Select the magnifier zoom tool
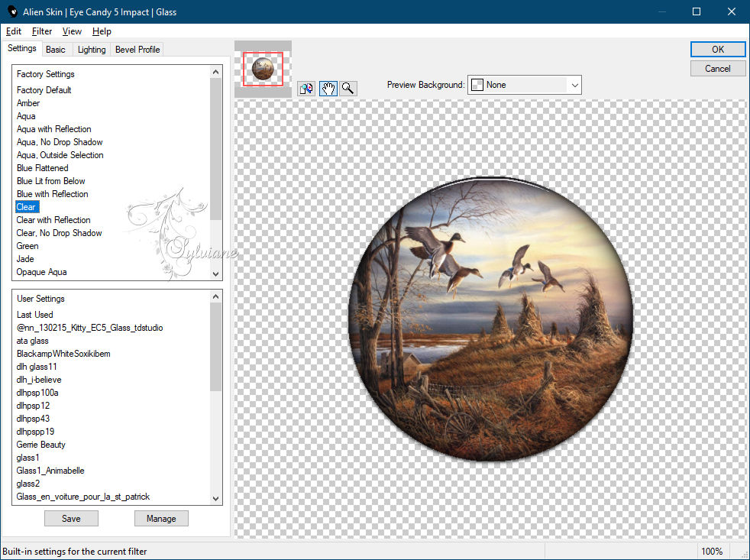Viewport: 750px width, 560px height. [348, 89]
